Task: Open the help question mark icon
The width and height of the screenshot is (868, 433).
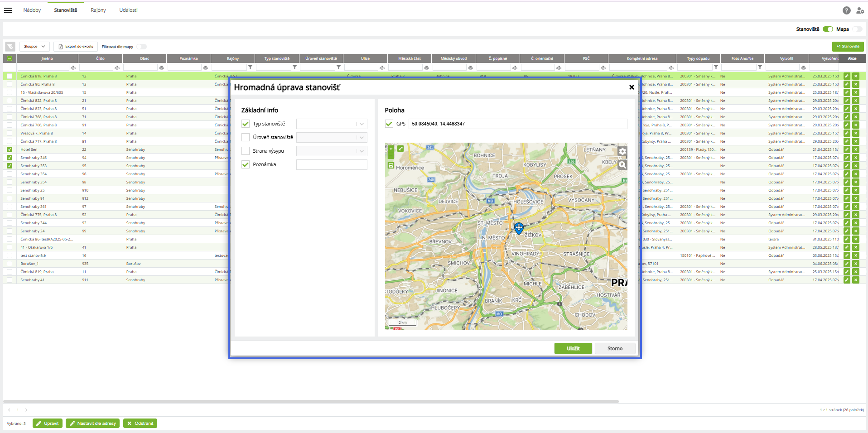Action: tap(846, 10)
